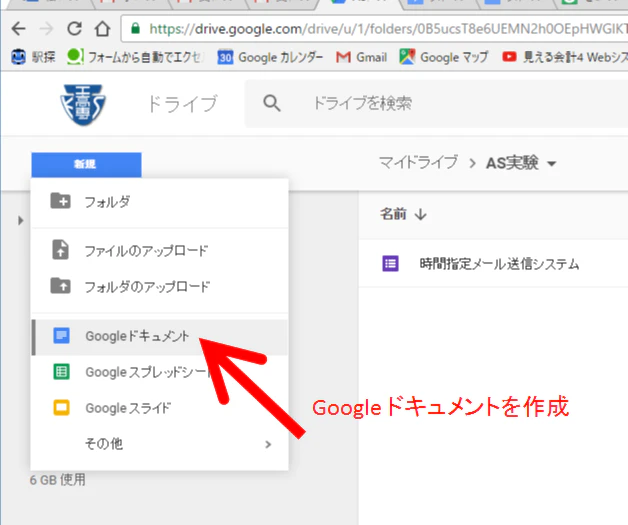Select Google スプレッドシート from menu

click(159, 372)
